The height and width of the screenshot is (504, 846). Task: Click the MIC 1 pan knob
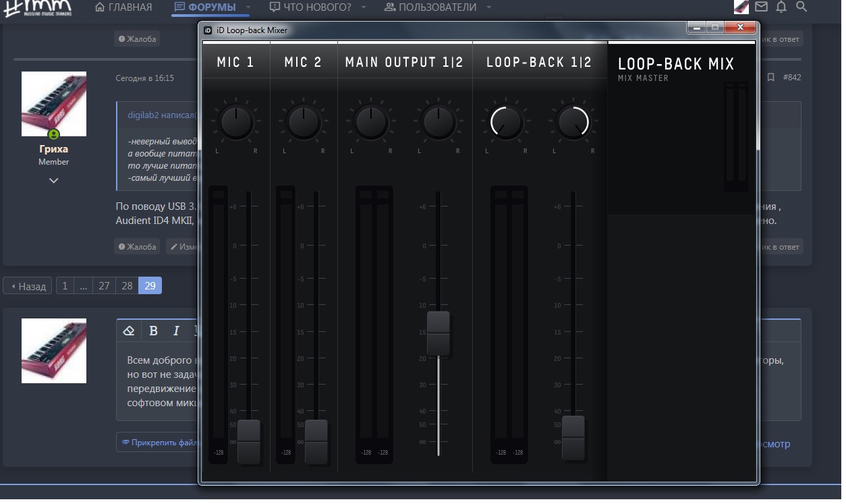pos(236,122)
